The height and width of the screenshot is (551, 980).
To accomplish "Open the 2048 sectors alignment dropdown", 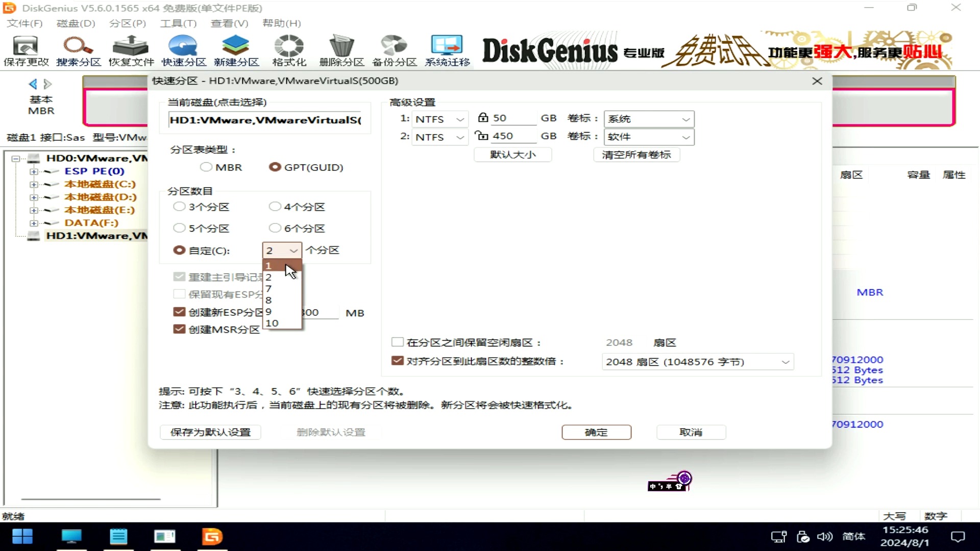I will point(698,362).
